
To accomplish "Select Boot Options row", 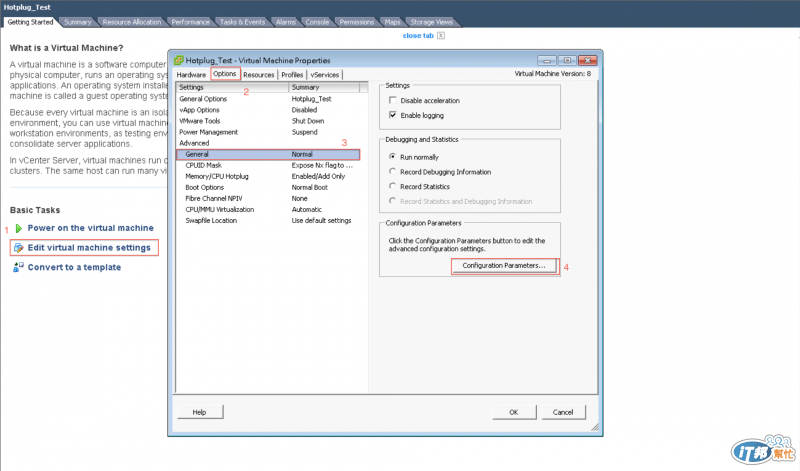I will coord(268,187).
